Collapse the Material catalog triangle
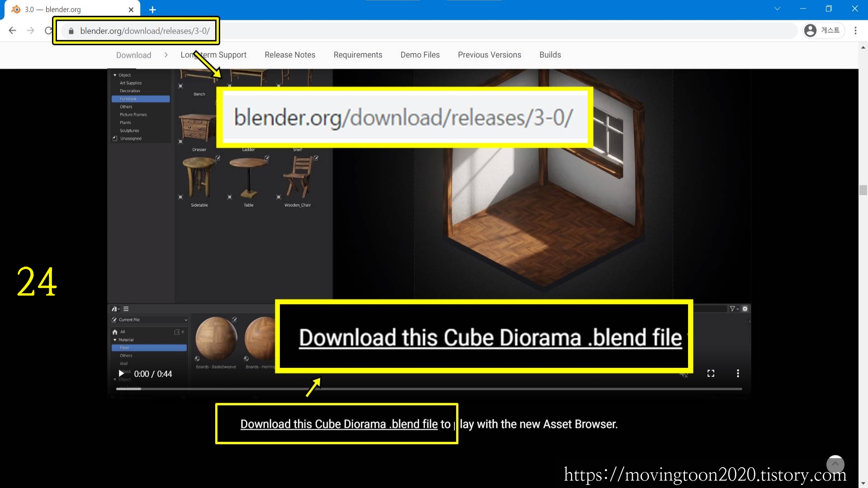 point(115,340)
